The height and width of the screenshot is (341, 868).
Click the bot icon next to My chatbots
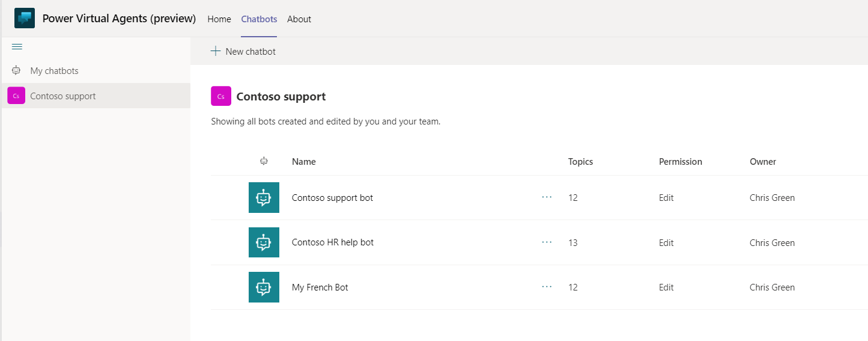pyautogui.click(x=16, y=70)
